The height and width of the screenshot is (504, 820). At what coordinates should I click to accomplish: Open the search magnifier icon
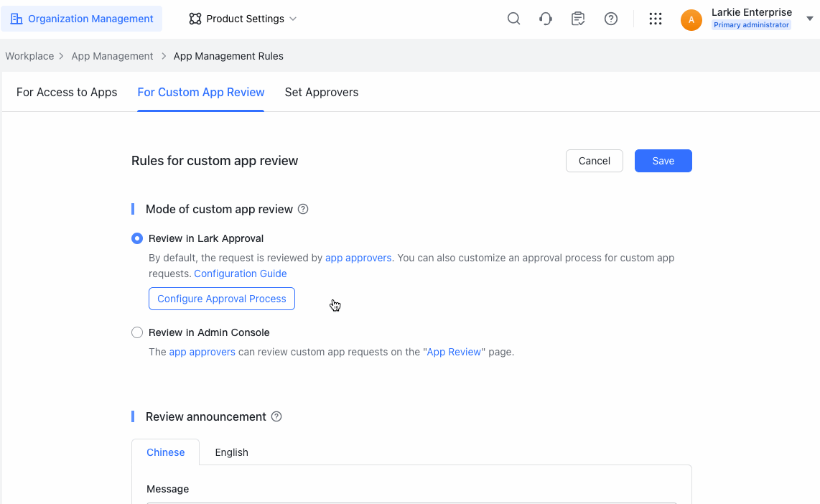[513, 19]
